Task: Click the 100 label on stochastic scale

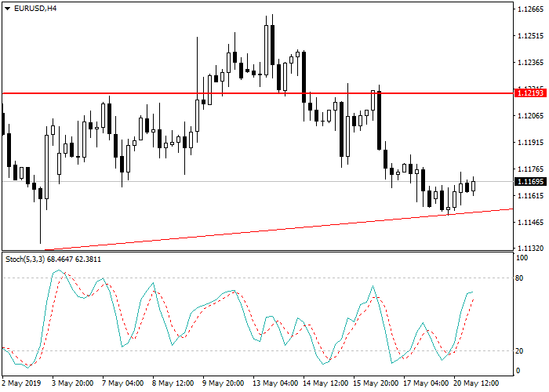Action: coord(522,257)
